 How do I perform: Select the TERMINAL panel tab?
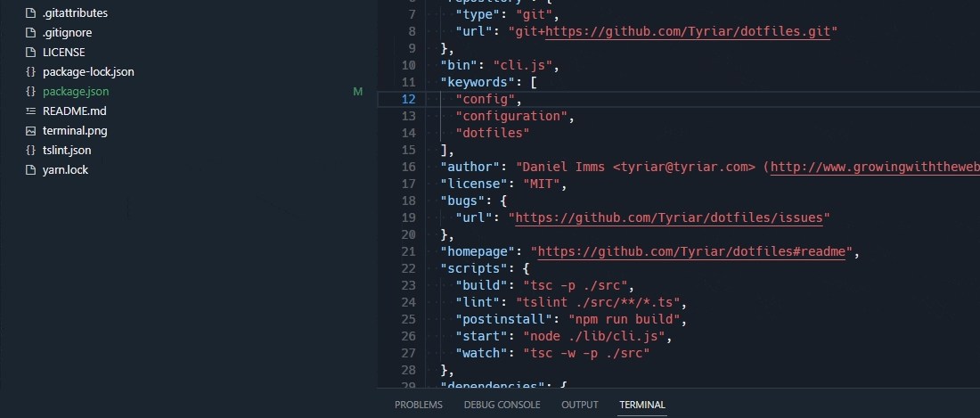point(641,405)
